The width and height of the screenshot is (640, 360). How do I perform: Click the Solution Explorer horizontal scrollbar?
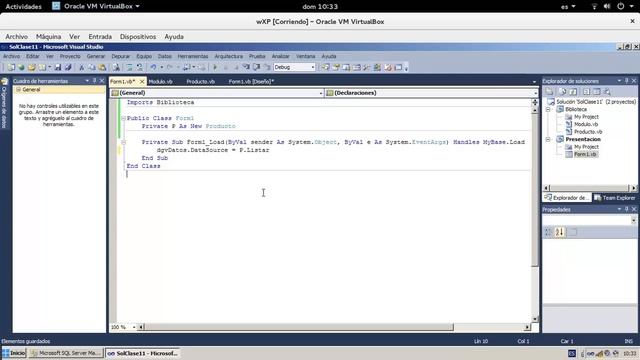[x=589, y=188]
